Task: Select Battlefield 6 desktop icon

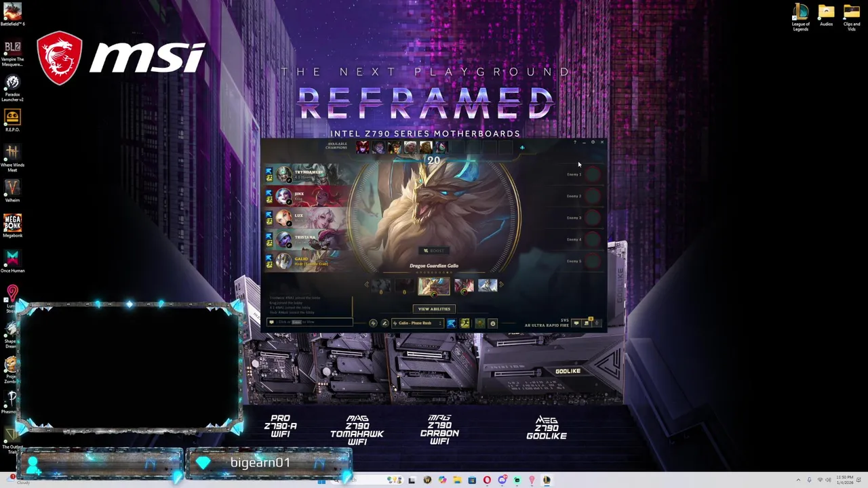Action: click(x=12, y=15)
